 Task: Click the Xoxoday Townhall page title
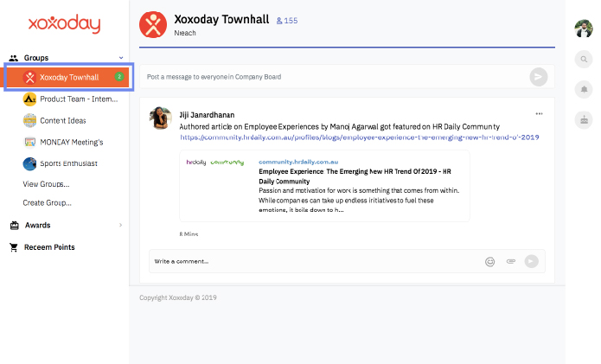click(x=221, y=19)
